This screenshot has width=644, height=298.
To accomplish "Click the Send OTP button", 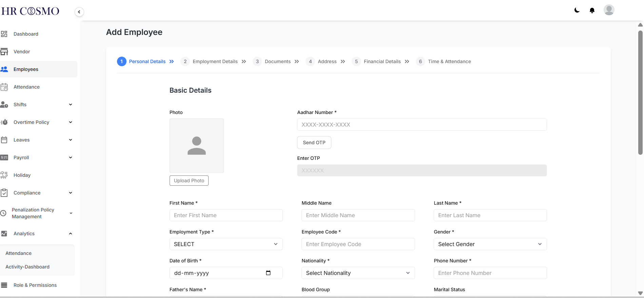I will click(x=314, y=143).
